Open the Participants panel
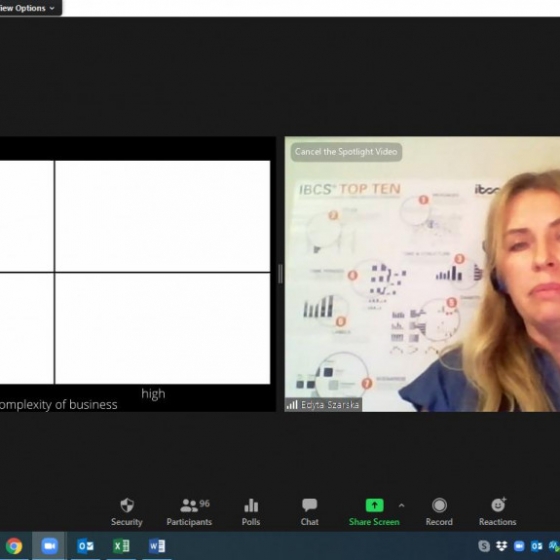The height and width of the screenshot is (560, 560). pyautogui.click(x=189, y=512)
